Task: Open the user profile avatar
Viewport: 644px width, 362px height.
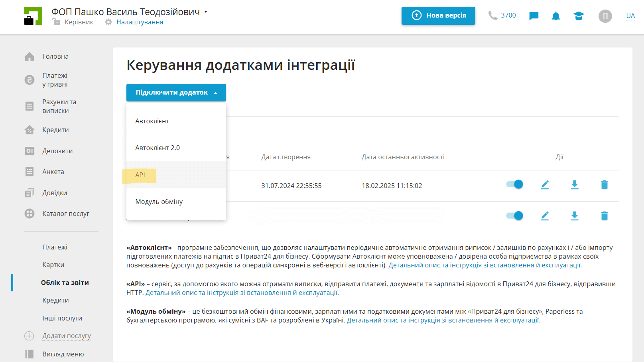Action: (x=605, y=16)
